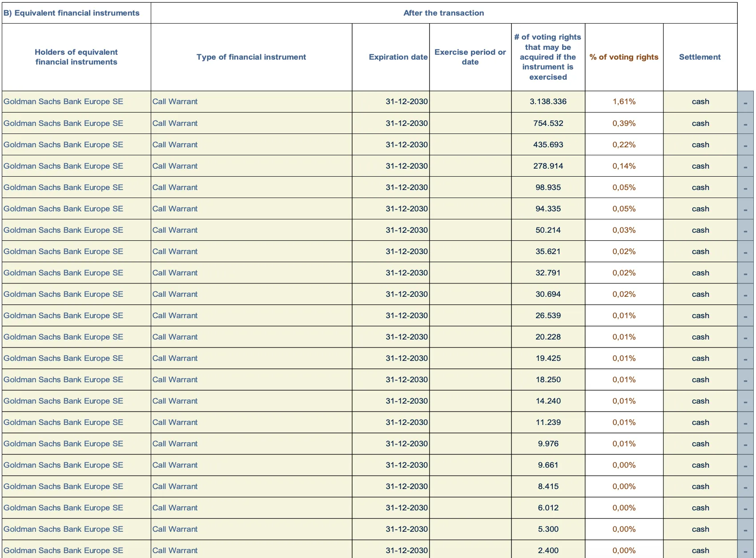Viewport: 756px width, 558px height.
Task: Select the cell with value 14.240
Action: [548, 401]
